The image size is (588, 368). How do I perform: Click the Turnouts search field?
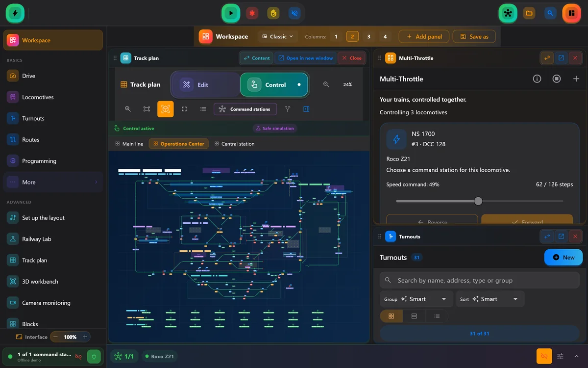pyautogui.click(x=479, y=280)
